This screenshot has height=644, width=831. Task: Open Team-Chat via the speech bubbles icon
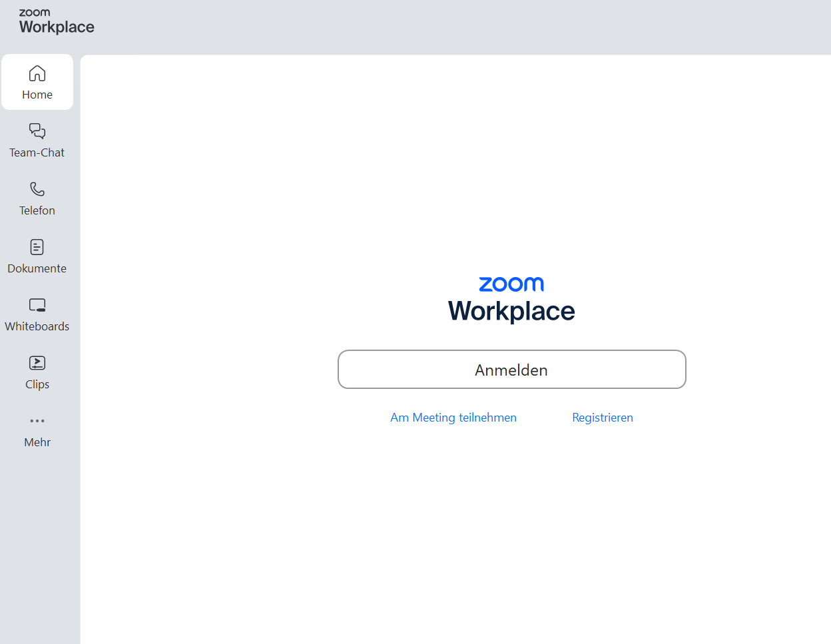pyautogui.click(x=37, y=131)
